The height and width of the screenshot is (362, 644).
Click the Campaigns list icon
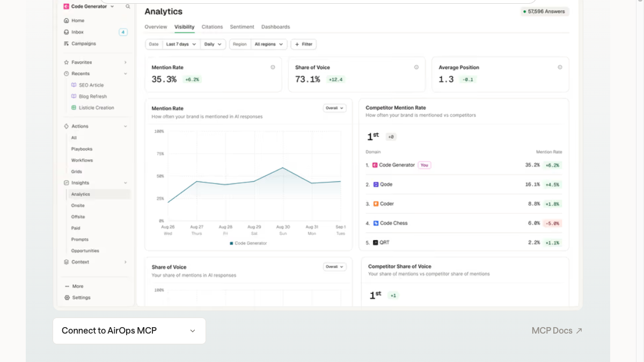[x=66, y=43]
